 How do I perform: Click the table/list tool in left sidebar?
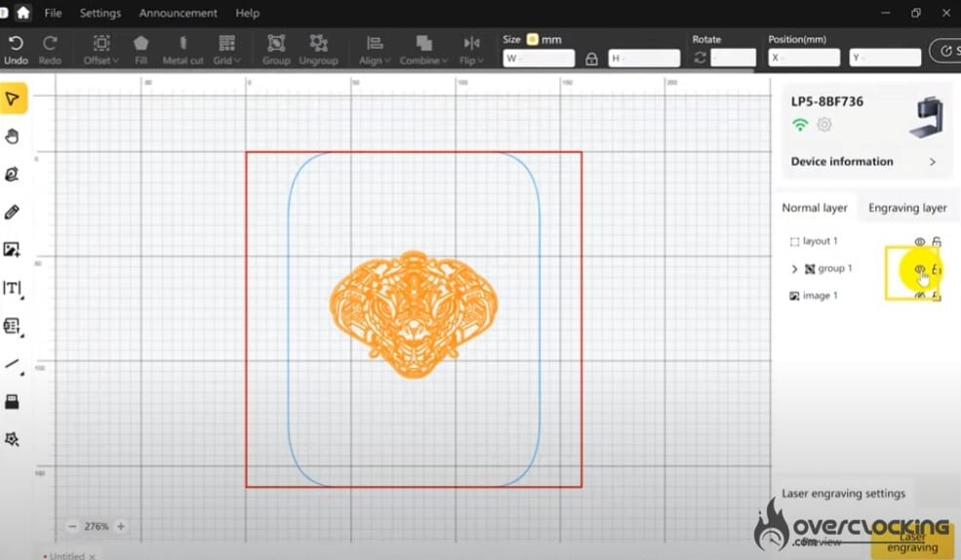click(13, 326)
